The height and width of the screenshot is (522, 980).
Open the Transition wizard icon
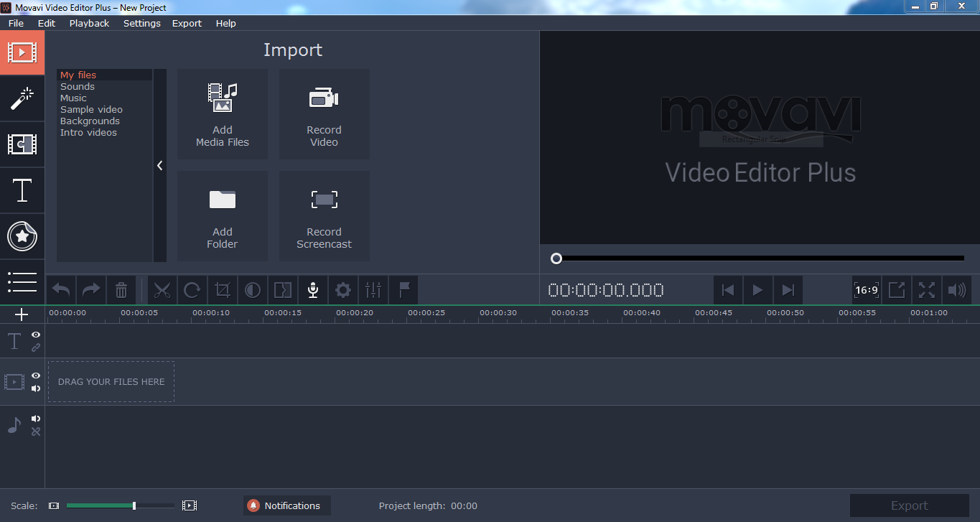click(283, 290)
